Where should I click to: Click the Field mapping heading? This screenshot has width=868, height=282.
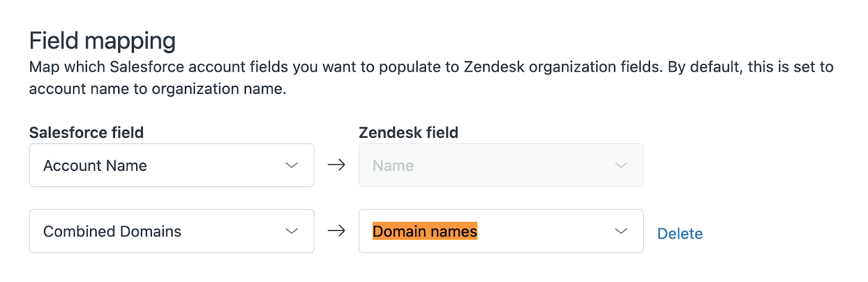pos(103,41)
